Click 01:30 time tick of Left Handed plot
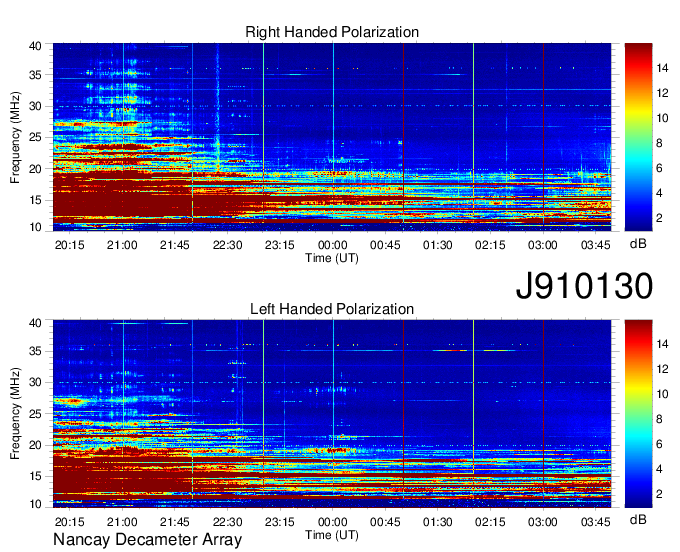 (438, 522)
